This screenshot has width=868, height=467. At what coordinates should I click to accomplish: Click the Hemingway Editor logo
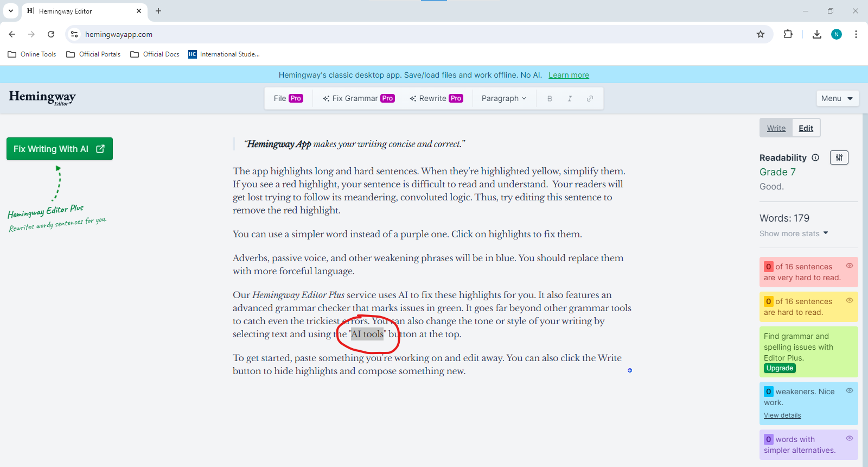click(x=42, y=98)
